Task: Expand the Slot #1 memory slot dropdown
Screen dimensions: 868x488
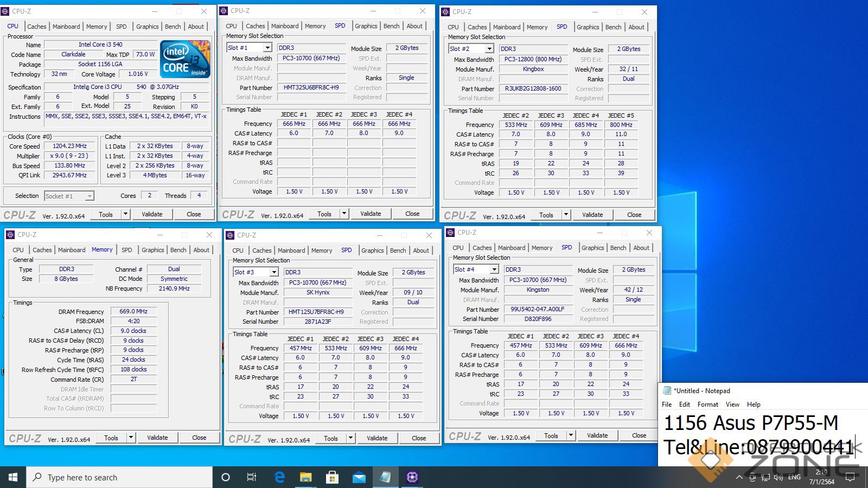Action: click(x=267, y=48)
